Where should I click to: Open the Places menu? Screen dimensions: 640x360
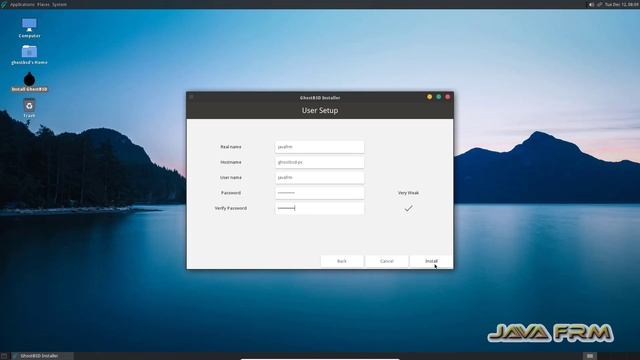43,4
